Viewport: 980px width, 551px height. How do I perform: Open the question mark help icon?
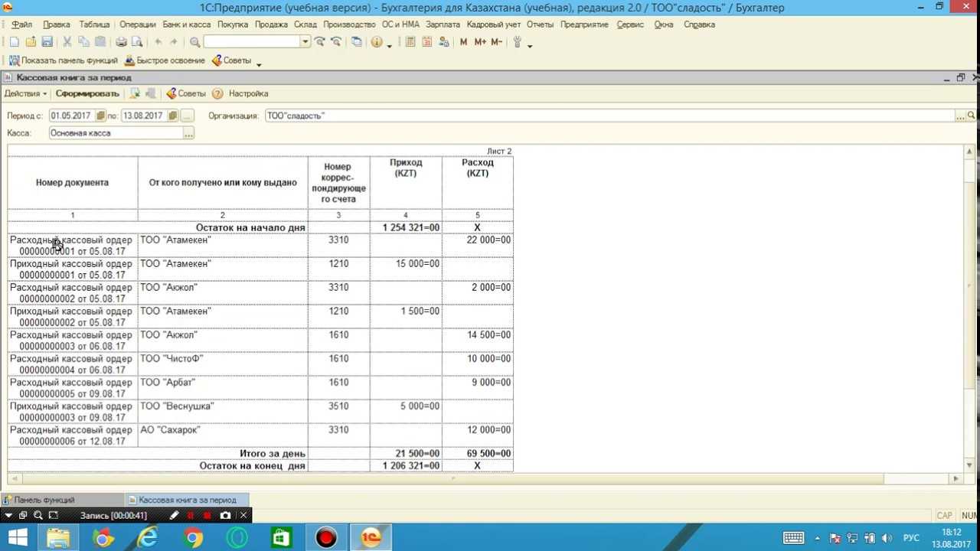tap(217, 93)
